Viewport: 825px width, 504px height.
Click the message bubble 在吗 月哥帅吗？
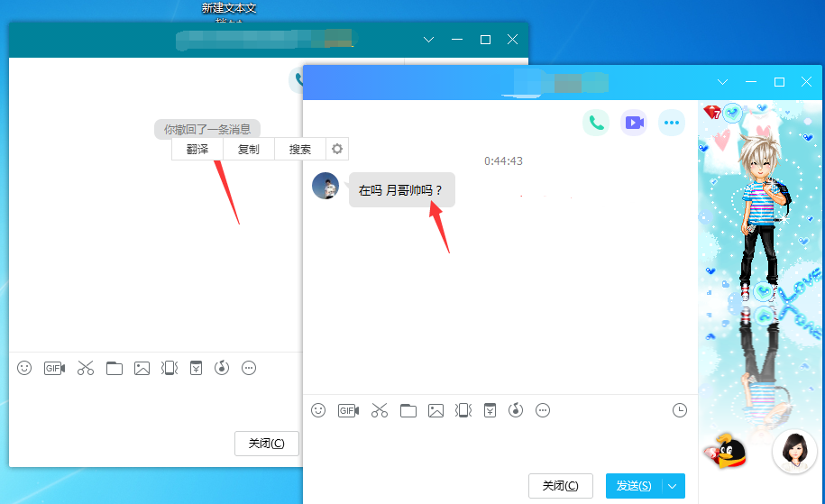[402, 190]
